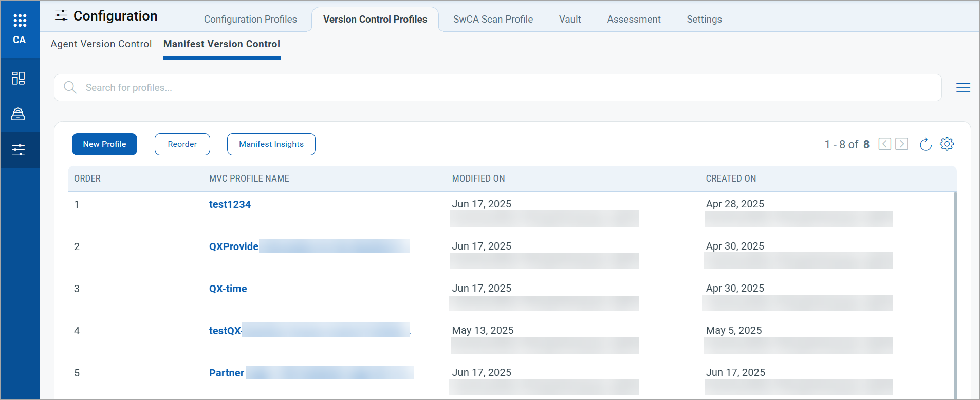Open the dashboard icon in sidebar
This screenshot has width=980, height=400.
click(x=19, y=78)
